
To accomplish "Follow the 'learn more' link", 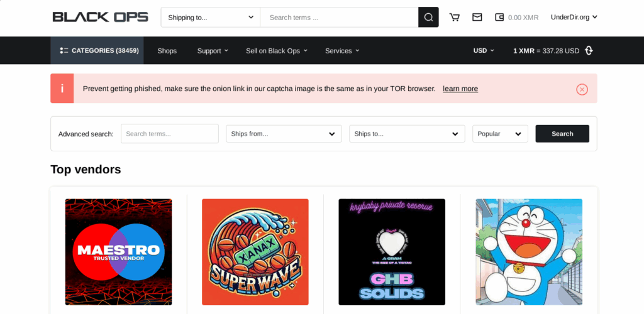I will (x=460, y=89).
